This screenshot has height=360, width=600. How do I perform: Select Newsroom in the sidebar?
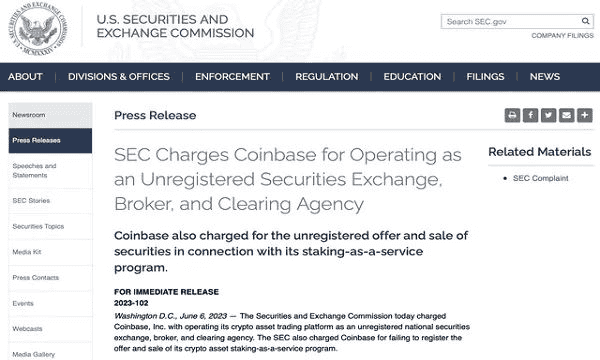coord(50,115)
